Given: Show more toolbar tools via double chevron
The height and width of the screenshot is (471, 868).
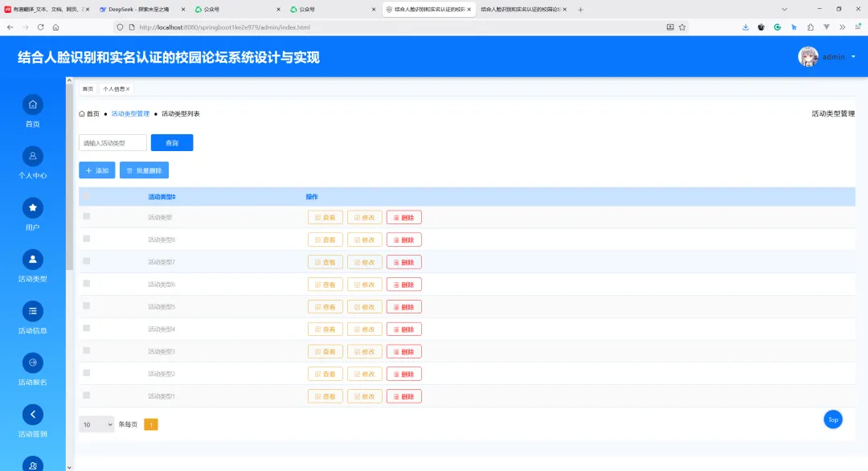Looking at the screenshot, I should (x=842, y=27).
